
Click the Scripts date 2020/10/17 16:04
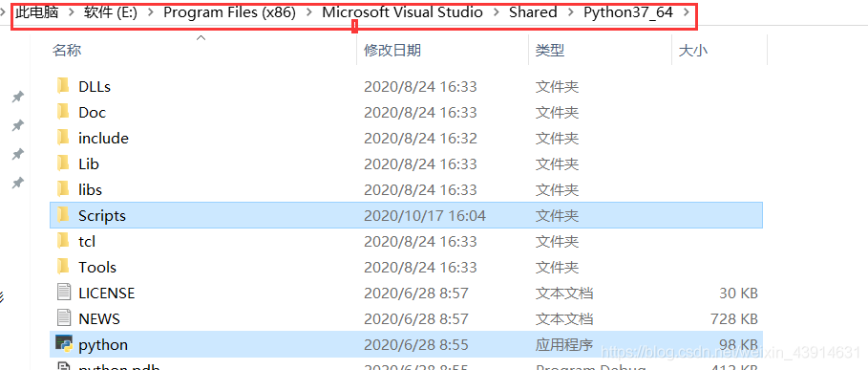[425, 215]
